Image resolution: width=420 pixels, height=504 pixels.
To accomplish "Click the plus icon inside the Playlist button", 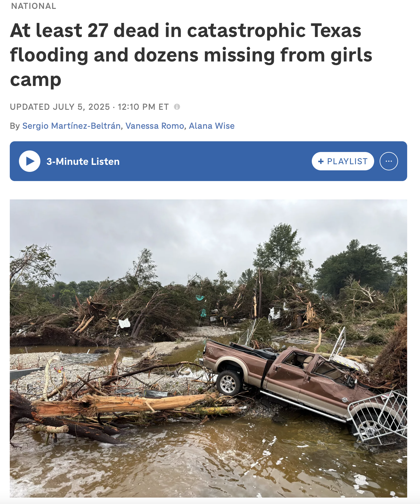I will point(321,161).
